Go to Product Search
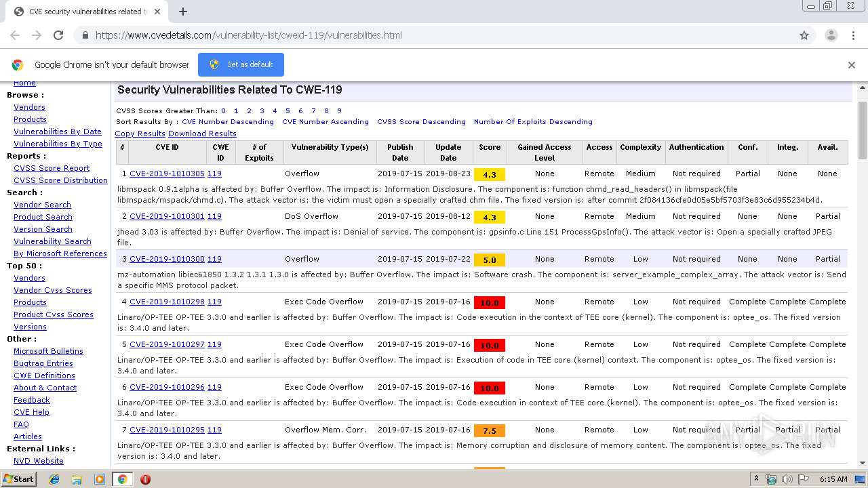 (43, 217)
